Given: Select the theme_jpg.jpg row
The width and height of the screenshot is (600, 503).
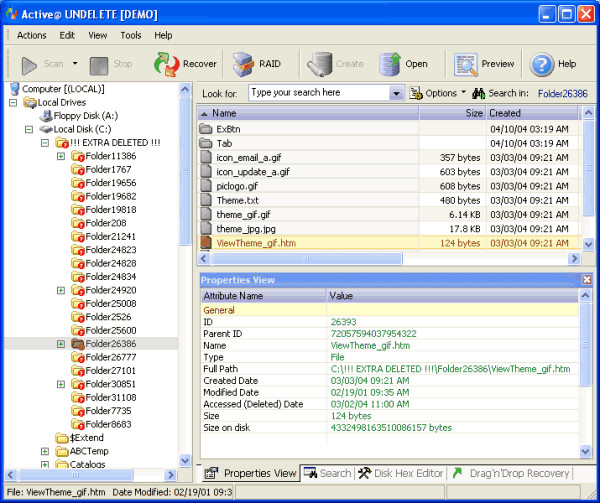Looking at the screenshot, I should (x=389, y=229).
